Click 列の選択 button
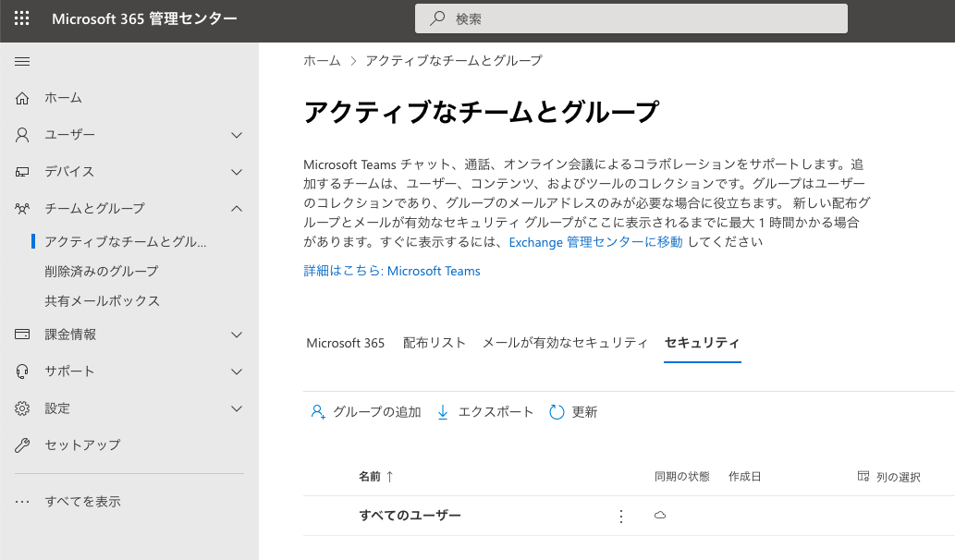Image resolution: width=955 pixels, height=560 pixels. coord(888,477)
